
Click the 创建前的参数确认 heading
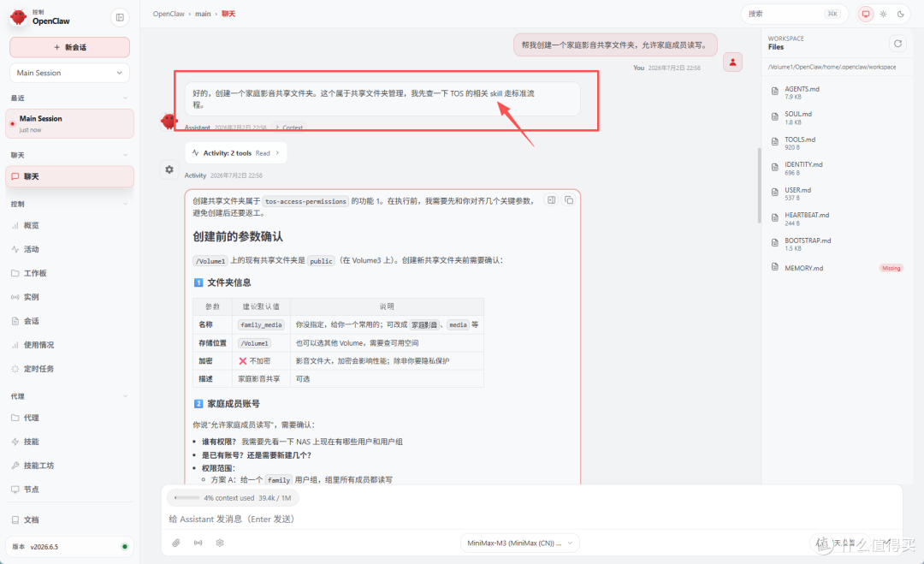pos(238,236)
